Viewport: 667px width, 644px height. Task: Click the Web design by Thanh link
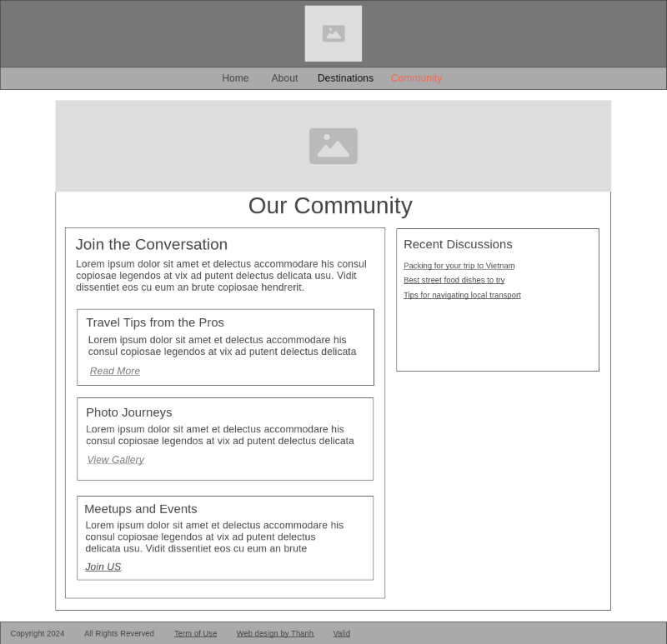(x=274, y=633)
